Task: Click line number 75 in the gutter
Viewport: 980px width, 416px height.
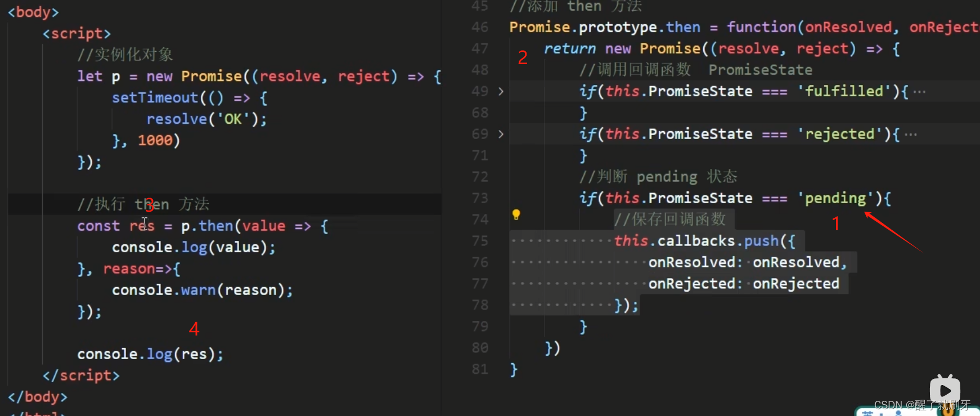Action: point(480,241)
